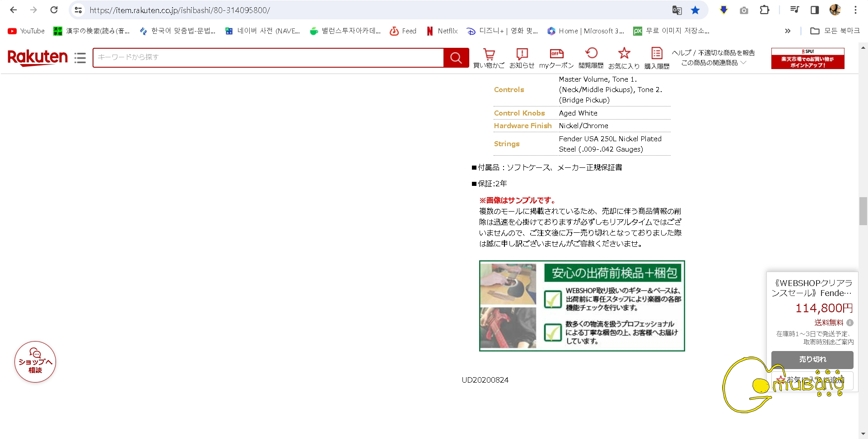Select the ※画像はサンプルです notice
Image resolution: width=868 pixels, height=439 pixels.
[517, 200]
